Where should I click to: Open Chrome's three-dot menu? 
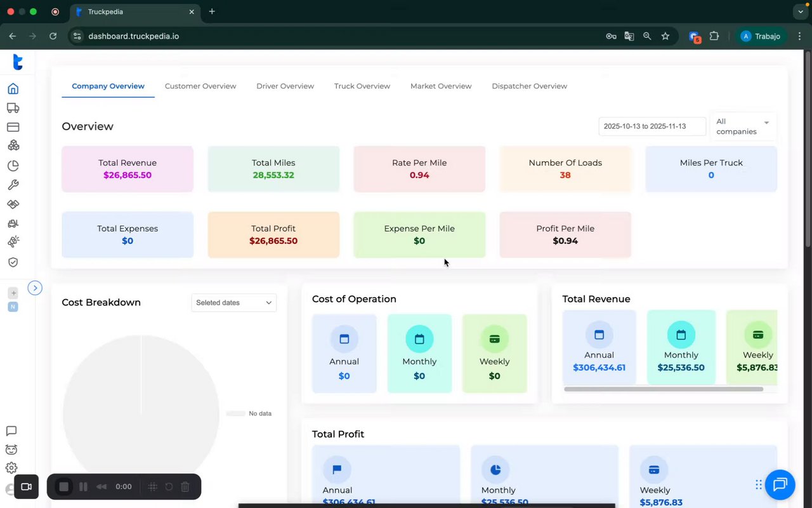click(x=801, y=36)
